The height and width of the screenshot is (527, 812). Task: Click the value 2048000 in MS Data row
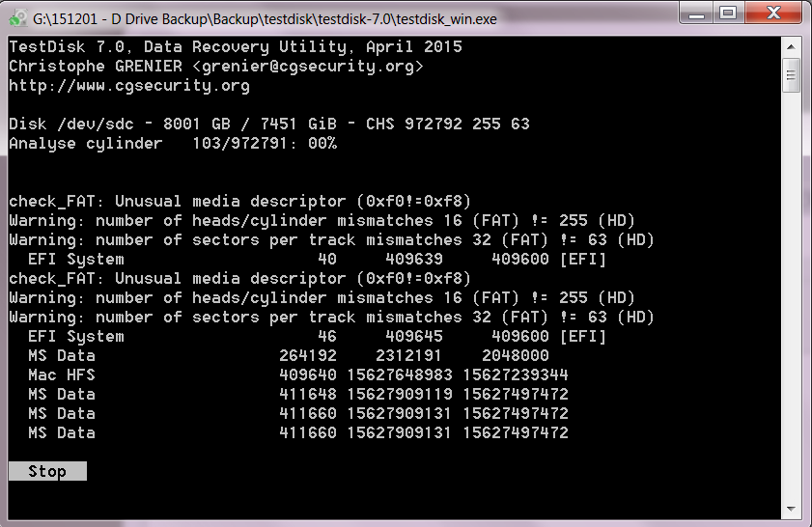[x=516, y=355]
